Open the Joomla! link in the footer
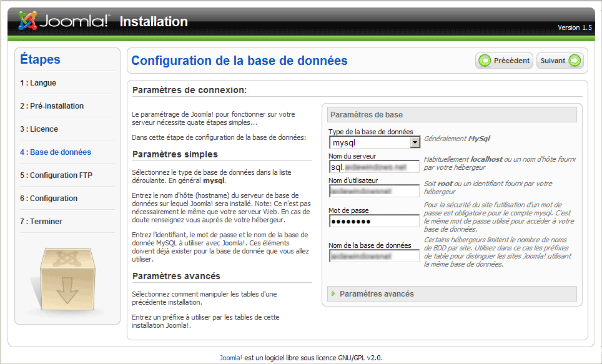Viewport: 602px width, 364px height. tap(230, 358)
